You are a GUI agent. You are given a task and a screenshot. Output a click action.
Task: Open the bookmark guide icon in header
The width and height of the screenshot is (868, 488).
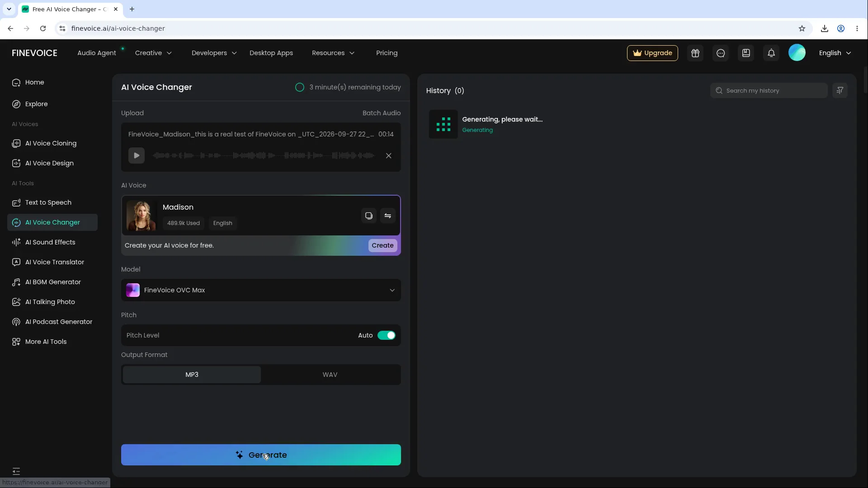[746, 53]
